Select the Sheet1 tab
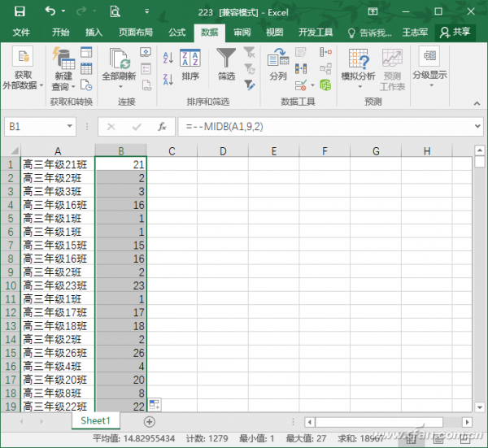 coord(95,420)
